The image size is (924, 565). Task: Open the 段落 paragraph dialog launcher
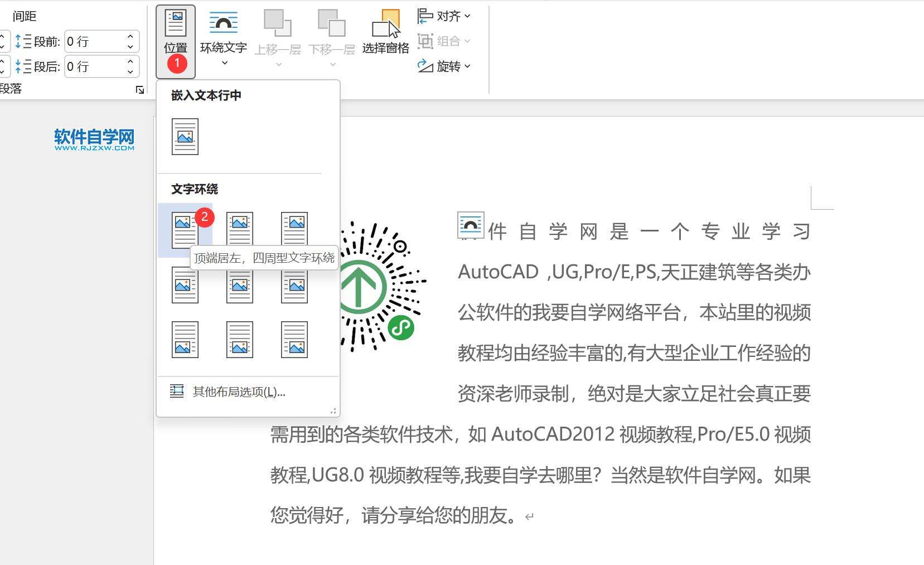click(x=140, y=90)
